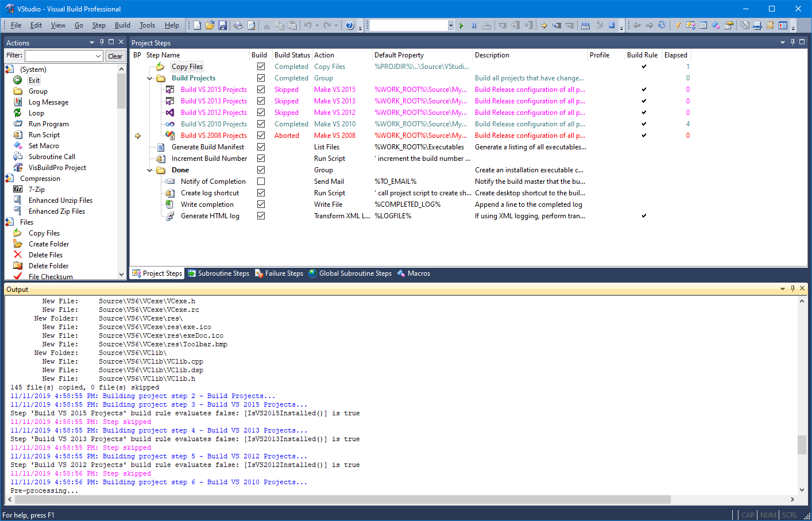Click inside the Filter text input field
The width and height of the screenshot is (812, 521).
(x=59, y=56)
